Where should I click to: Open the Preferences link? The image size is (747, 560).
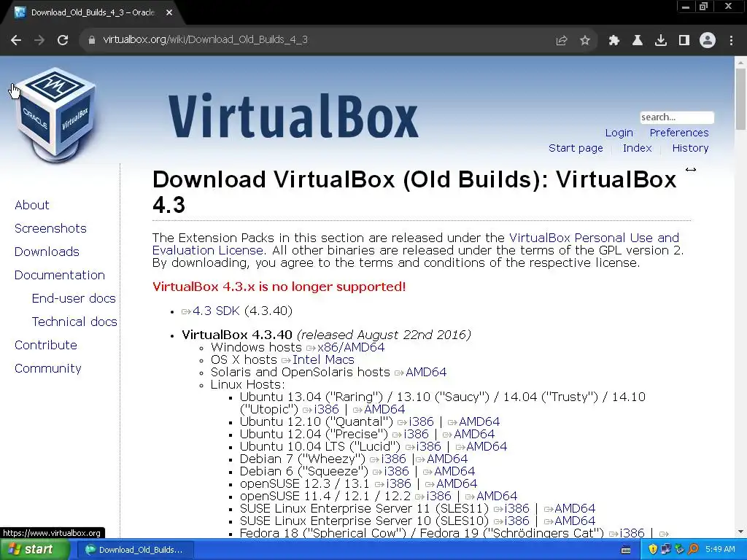tap(679, 133)
